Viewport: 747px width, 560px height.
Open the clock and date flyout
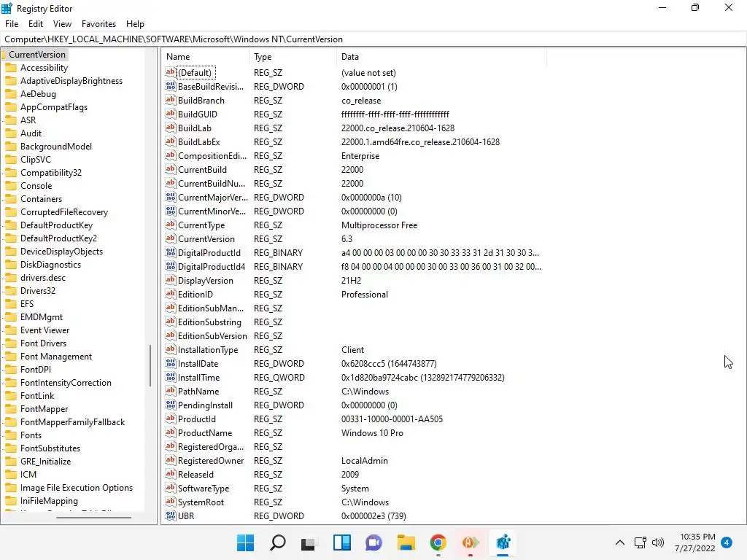[697, 542]
